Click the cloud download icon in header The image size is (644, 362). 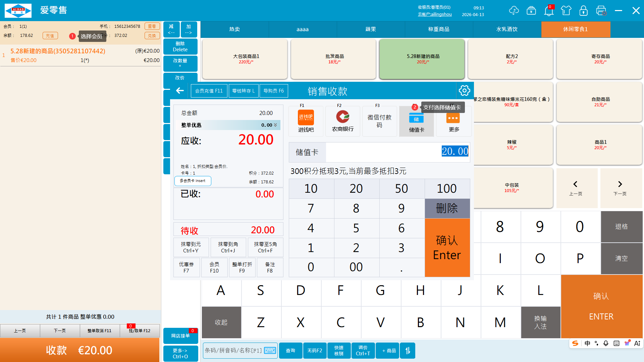(x=514, y=11)
